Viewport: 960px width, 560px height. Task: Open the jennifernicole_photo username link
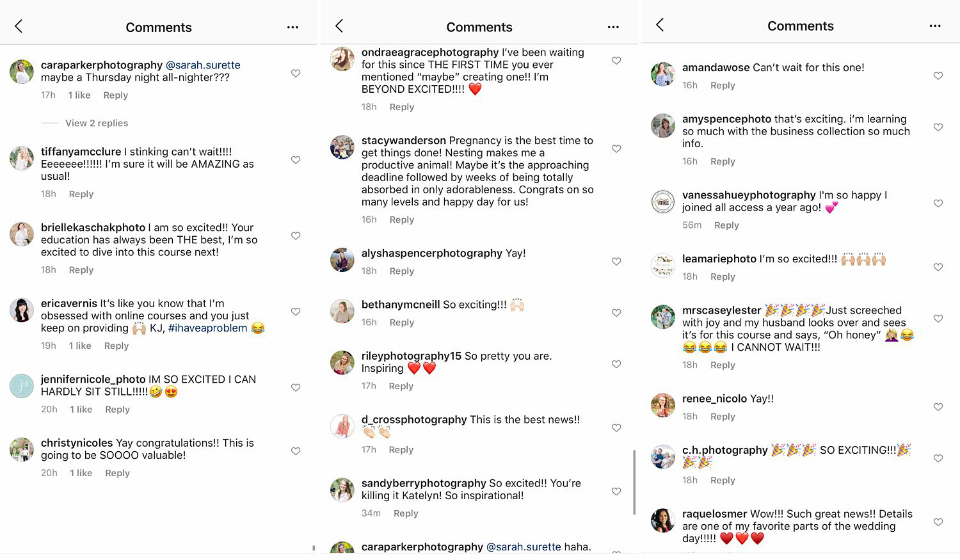[93, 380]
